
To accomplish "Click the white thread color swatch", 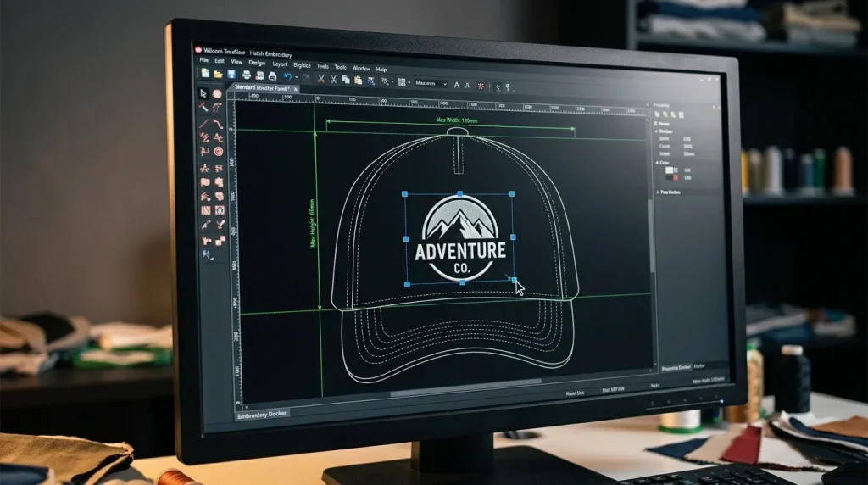I will 669,170.
